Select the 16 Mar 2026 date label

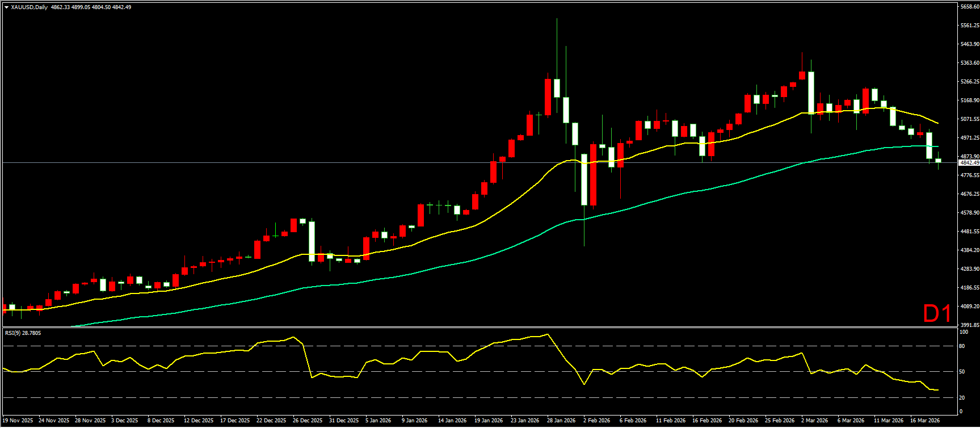tap(924, 421)
